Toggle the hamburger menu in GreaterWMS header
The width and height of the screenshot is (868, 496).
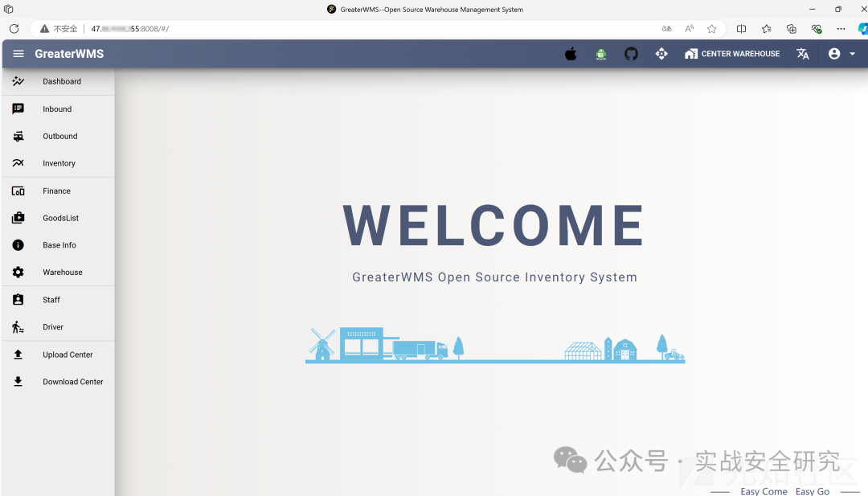click(x=18, y=54)
